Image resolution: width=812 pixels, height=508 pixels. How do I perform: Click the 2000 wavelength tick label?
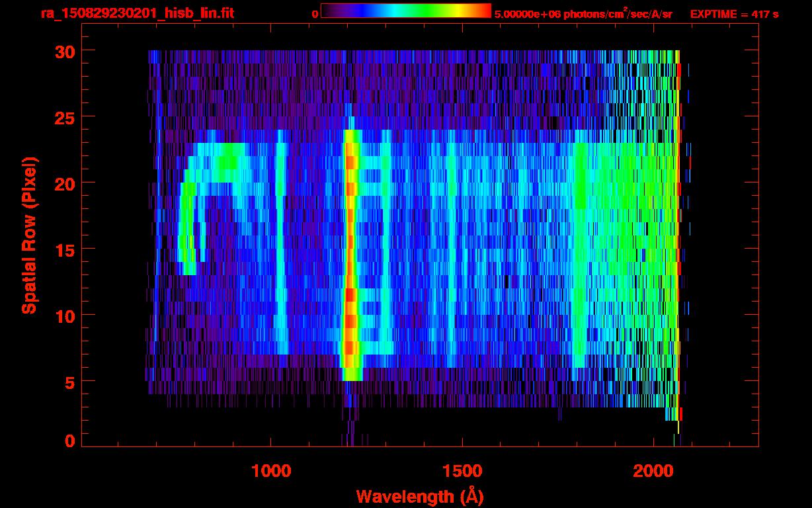tap(652, 471)
